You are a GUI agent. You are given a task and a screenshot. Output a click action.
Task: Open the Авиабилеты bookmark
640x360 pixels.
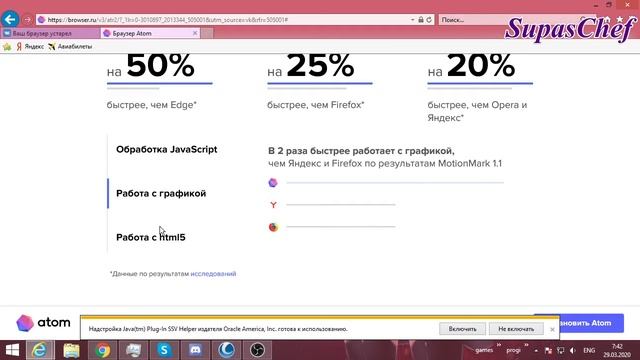(70, 47)
